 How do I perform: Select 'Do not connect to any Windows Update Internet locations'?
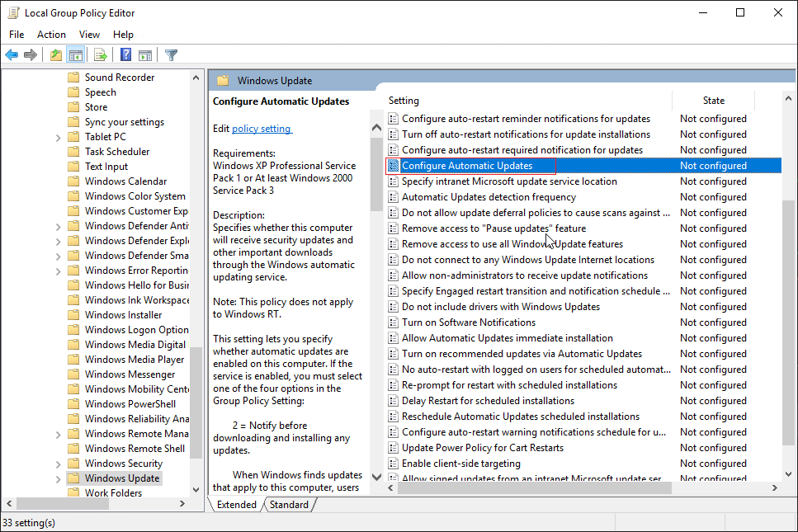(528, 260)
